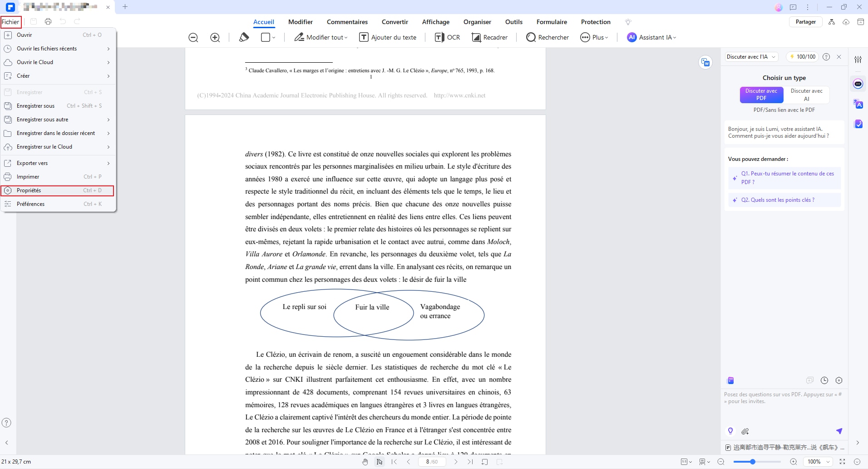Open the Fichier menu
The width and height of the screenshot is (868, 469).
coord(10,22)
